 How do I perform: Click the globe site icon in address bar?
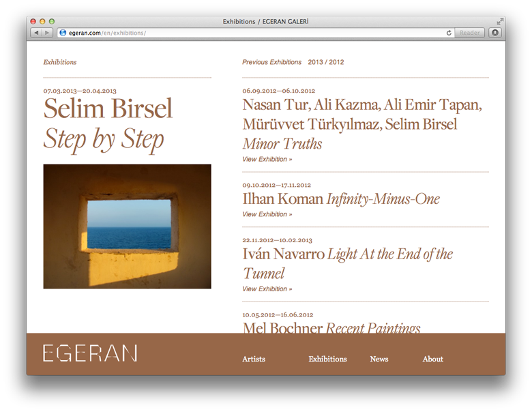pos(63,33)
